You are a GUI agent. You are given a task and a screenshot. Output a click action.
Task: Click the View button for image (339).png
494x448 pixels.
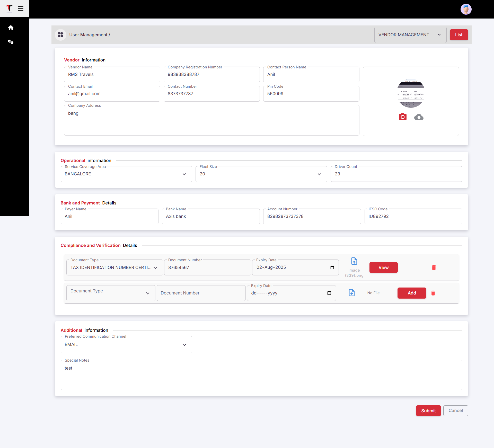coord(383,267)
